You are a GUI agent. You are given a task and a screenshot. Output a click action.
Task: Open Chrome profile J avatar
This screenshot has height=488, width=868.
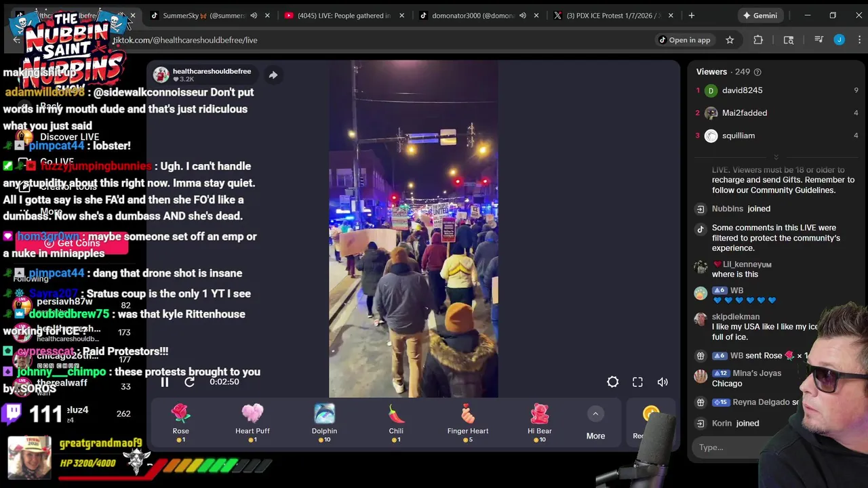[x=839, y=40]
